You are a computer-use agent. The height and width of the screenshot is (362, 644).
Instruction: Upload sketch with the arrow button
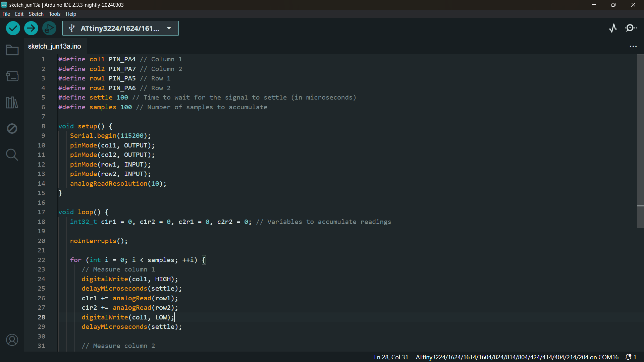tap(31, 28)
